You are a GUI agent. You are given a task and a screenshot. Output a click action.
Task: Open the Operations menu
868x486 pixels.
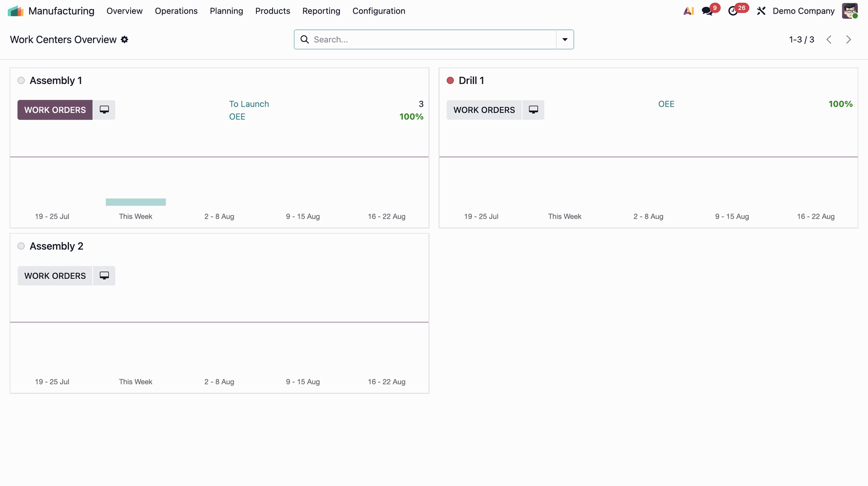coord(176,11)
